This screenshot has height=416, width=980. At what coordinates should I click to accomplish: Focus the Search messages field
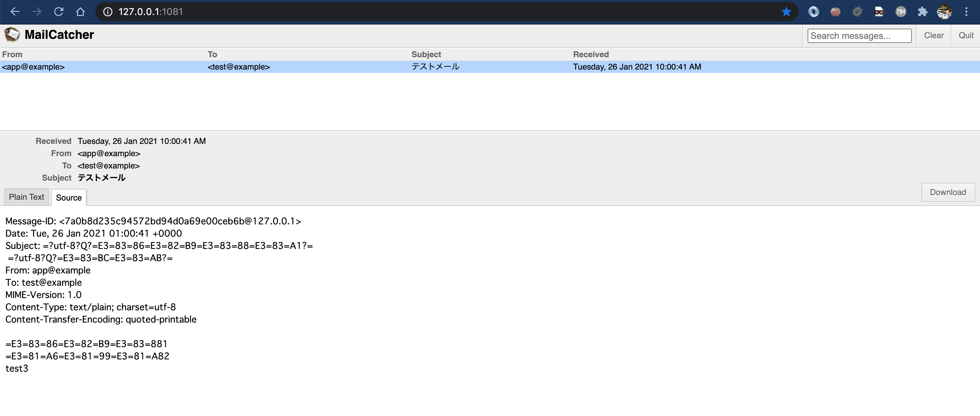[859, 36]
